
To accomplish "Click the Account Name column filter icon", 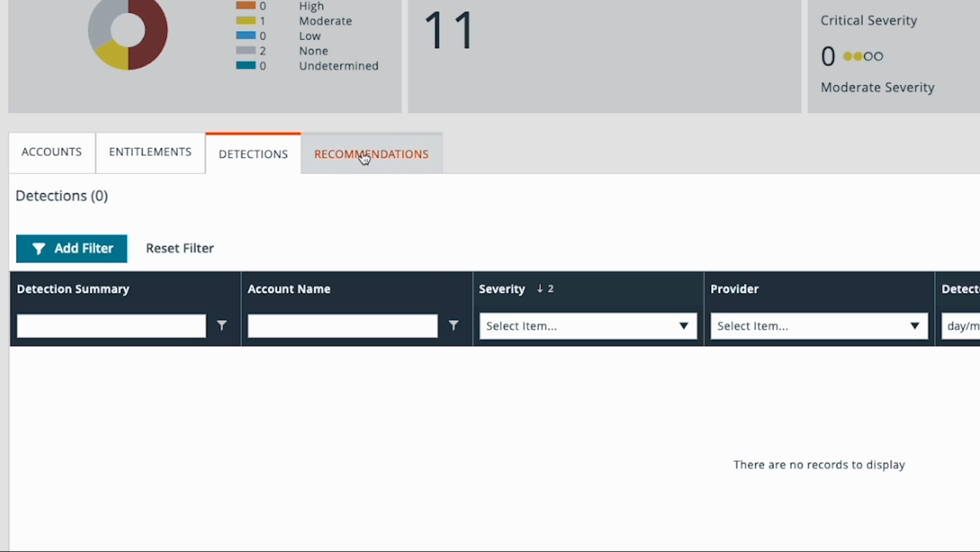I will [453, 325].
